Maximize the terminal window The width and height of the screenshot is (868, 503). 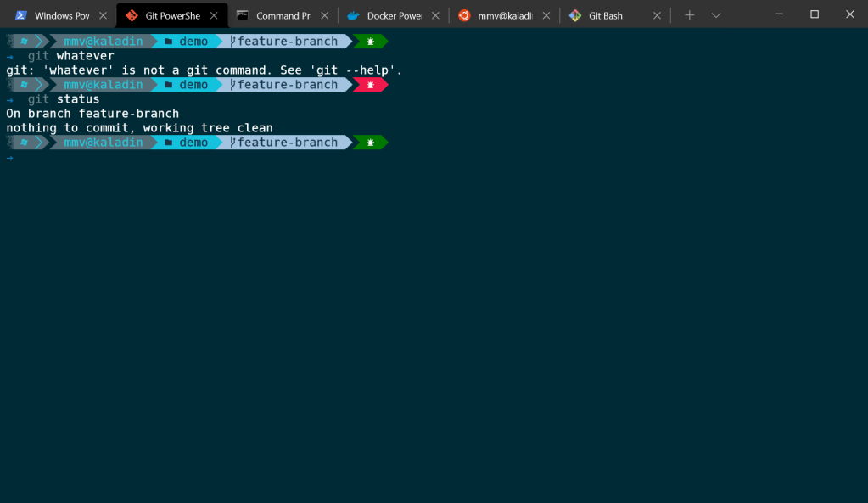coord(815,14)
